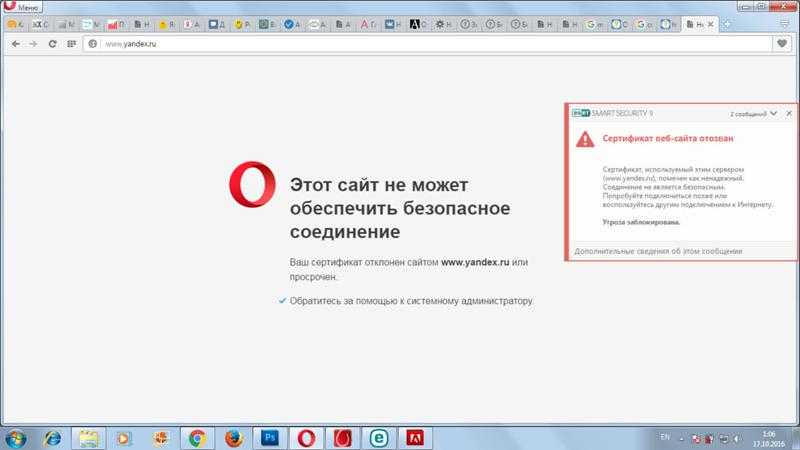Click the large Opera logo on error page
The width and height of the screenshot is (800, 450).
(253, 184)
